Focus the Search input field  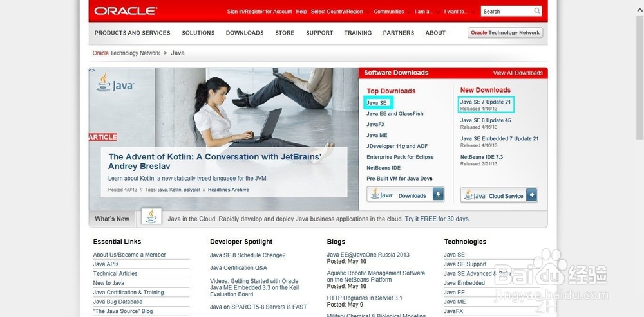coord(507,11)
